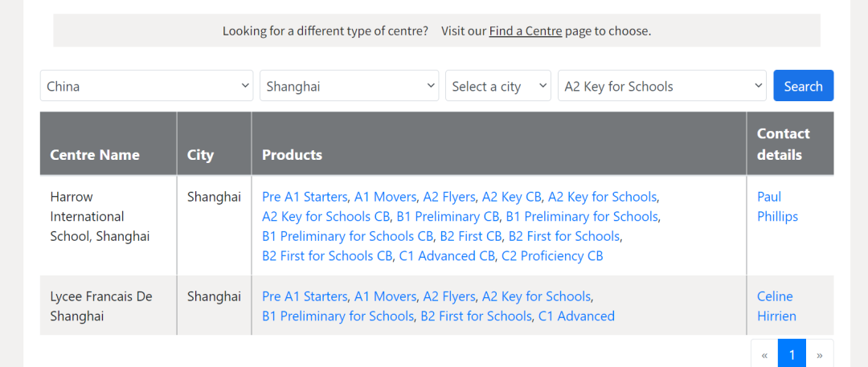The width and height of the screenshot is (868, 367).
Task: Open the Select a city dropdown
Action: tap(498, 86)
